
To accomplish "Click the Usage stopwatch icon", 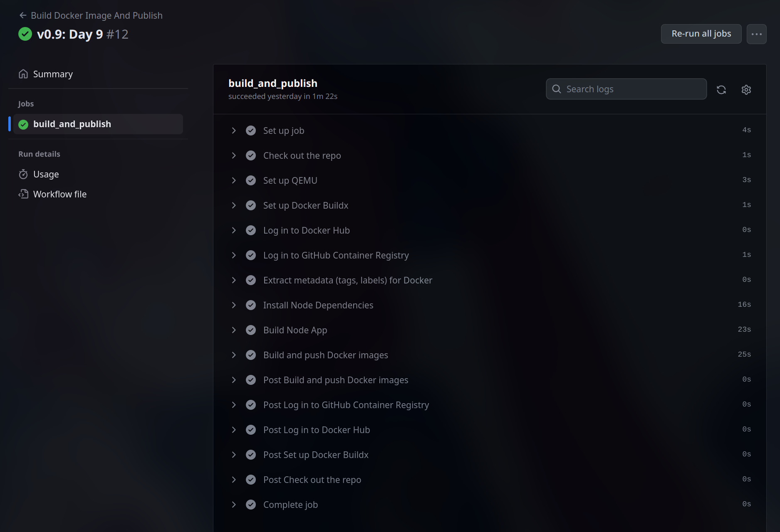I will pyautogui.click(x=23, y=174).
